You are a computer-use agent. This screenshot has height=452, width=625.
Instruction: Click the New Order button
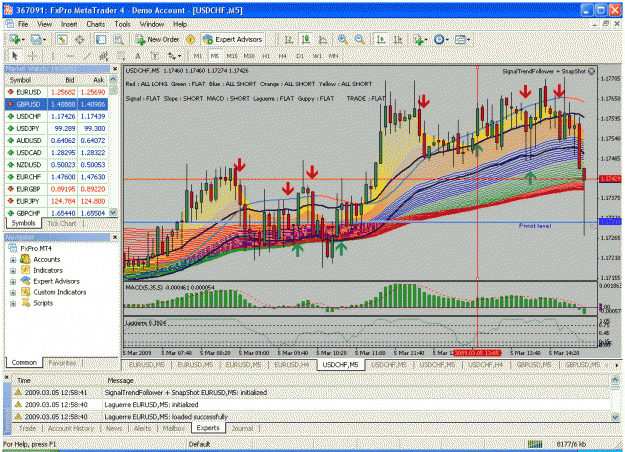(158, 39)
